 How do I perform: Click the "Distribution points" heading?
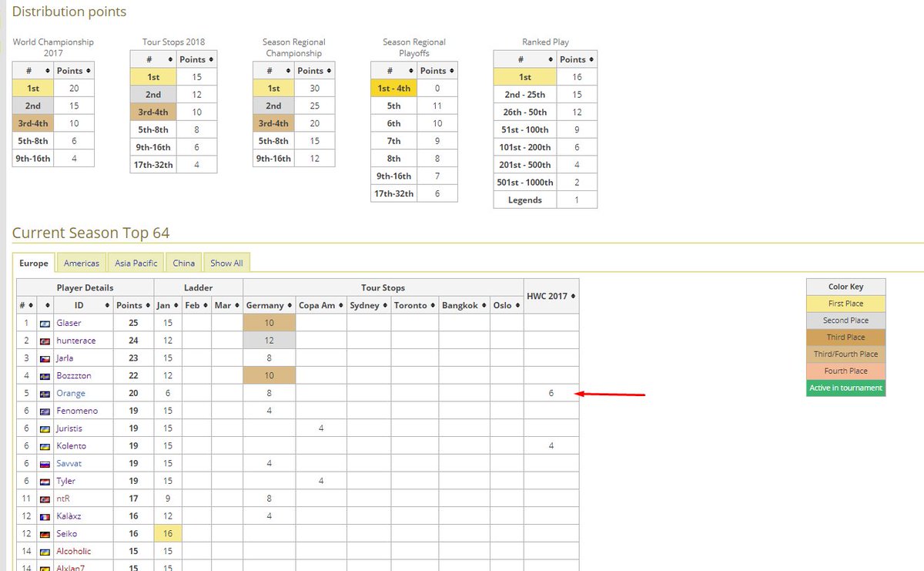pyautogui.click(x=69, y=12)
